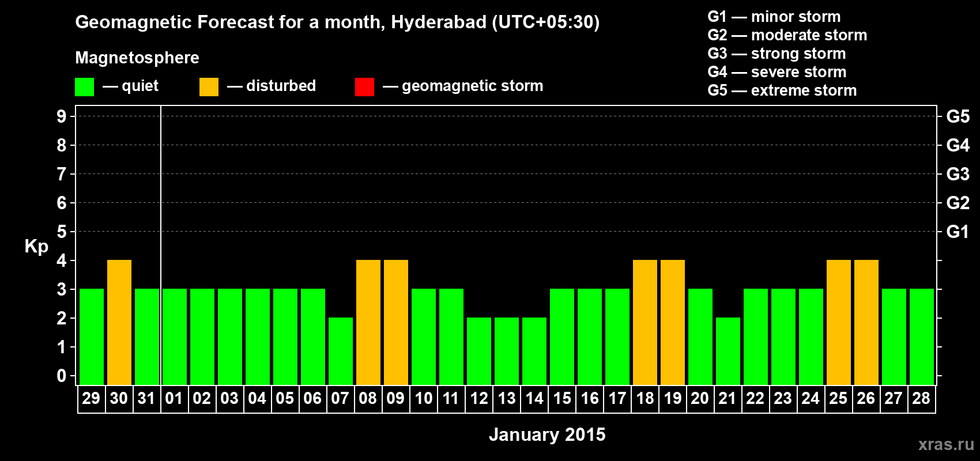980x461 pixels.
Task: Click the green bar for day 28
Action: pyautogui.click(x=922, y=337)
